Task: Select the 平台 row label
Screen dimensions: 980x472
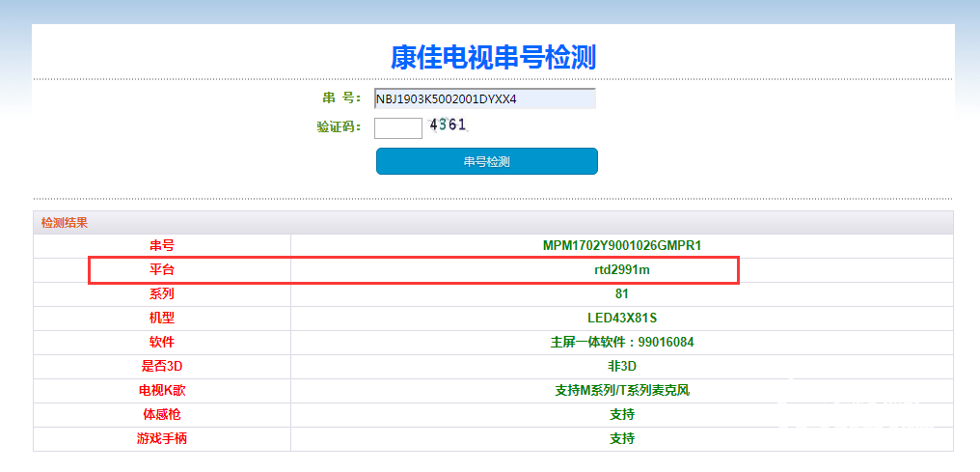Action: coord(162,270)
